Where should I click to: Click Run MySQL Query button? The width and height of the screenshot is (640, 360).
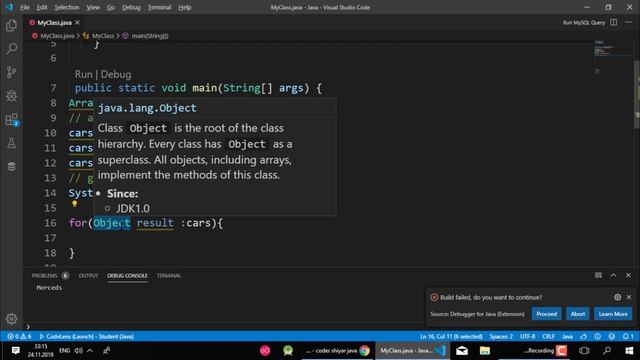pyautogui.click(x=584, y=22)
